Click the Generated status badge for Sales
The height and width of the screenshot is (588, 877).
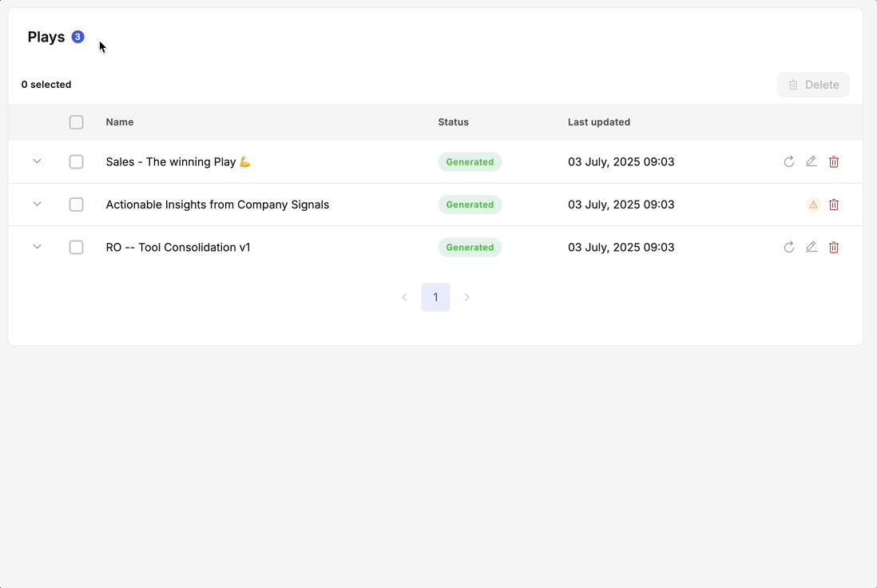(x=470, y=162)
